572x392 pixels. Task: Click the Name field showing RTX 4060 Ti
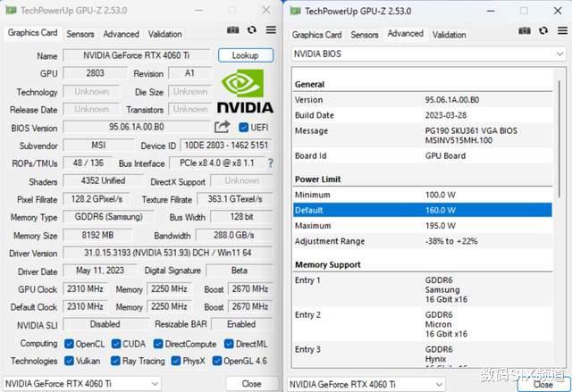(137, 55)
